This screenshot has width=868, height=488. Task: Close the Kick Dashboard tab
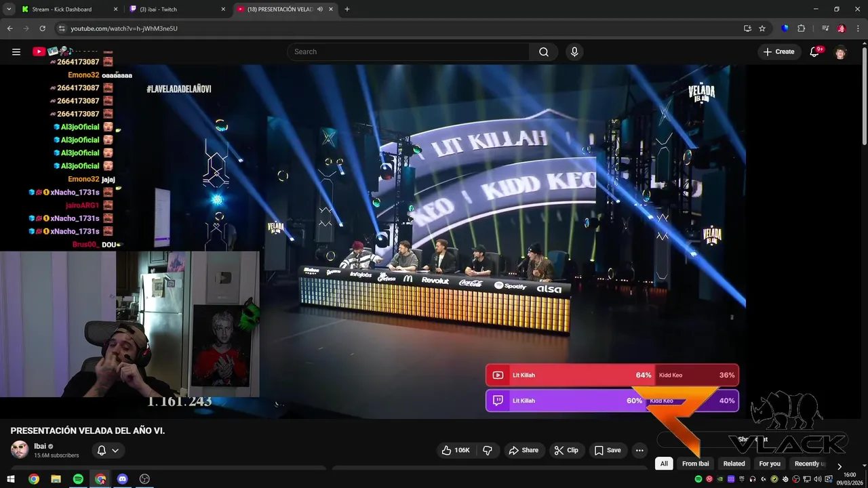115,9
